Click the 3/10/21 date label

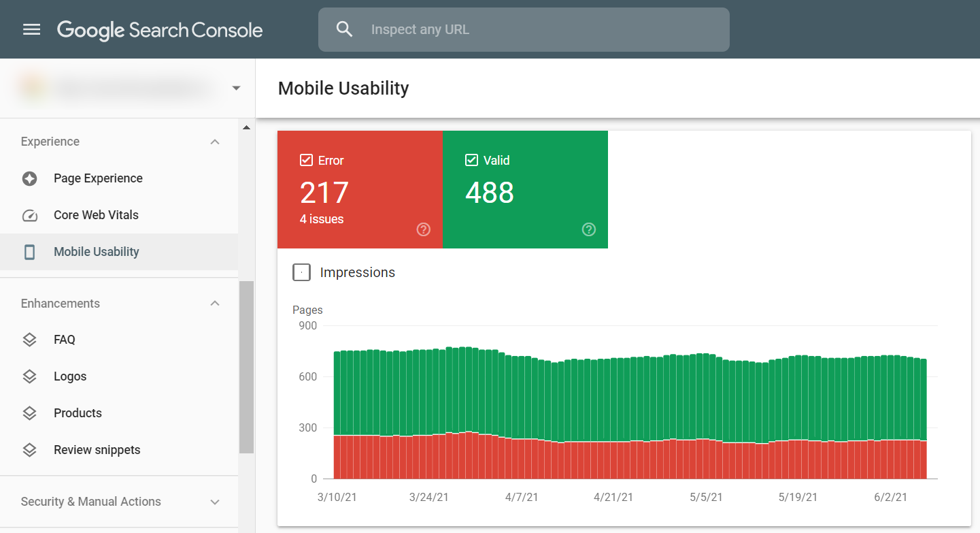coord(337,498)
